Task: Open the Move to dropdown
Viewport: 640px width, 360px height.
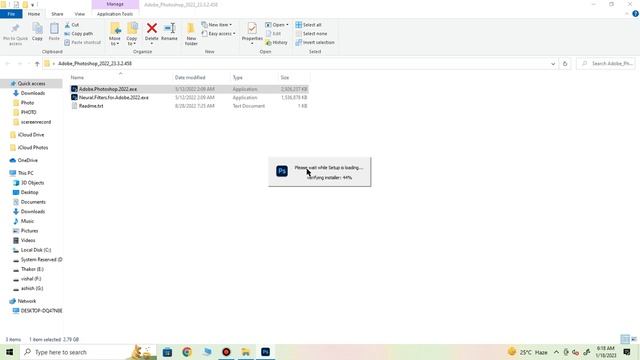Action: pyautogui.click(x=115, y=34)
